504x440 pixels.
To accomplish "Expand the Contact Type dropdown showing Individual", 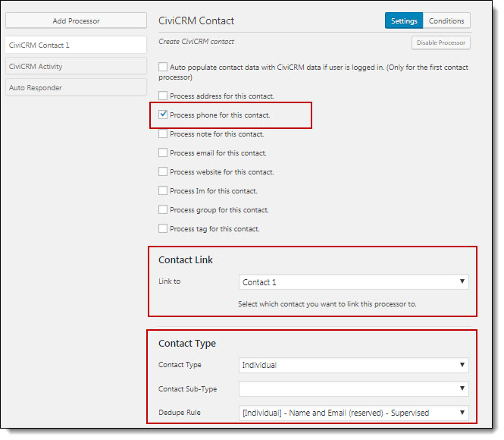I will click(x=354, y=365).
